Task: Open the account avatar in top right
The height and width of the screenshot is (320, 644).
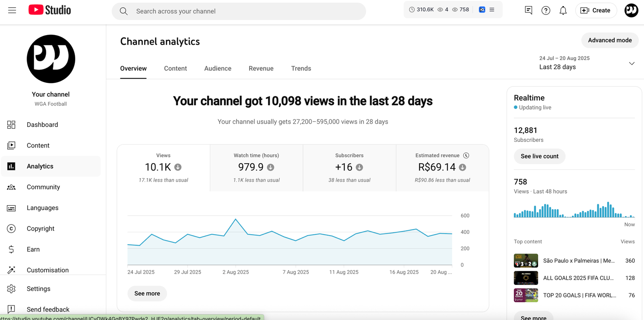Action: (631, 10)
